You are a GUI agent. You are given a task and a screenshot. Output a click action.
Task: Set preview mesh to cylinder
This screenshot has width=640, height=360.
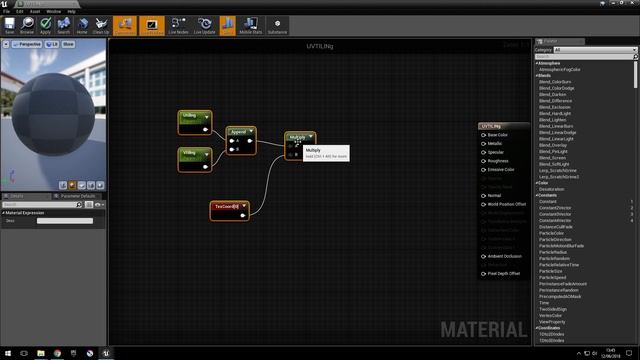point(63,186)
